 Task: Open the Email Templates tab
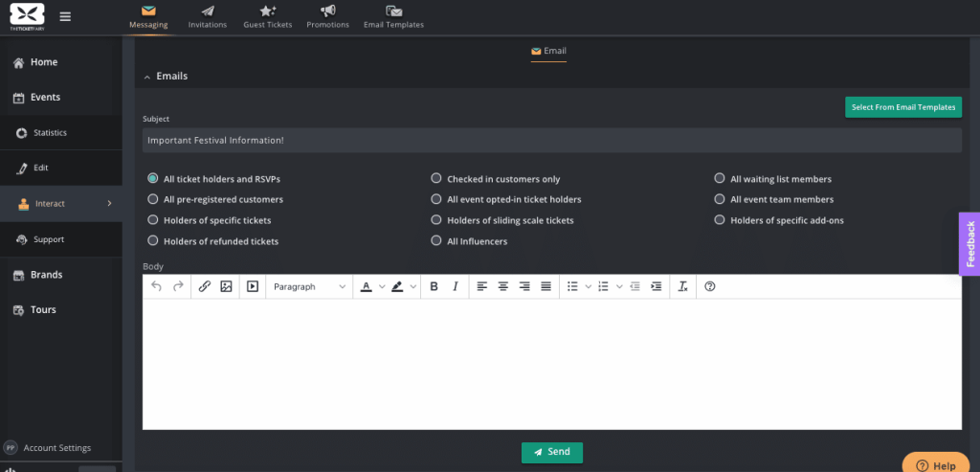click(x=393, y=17)
